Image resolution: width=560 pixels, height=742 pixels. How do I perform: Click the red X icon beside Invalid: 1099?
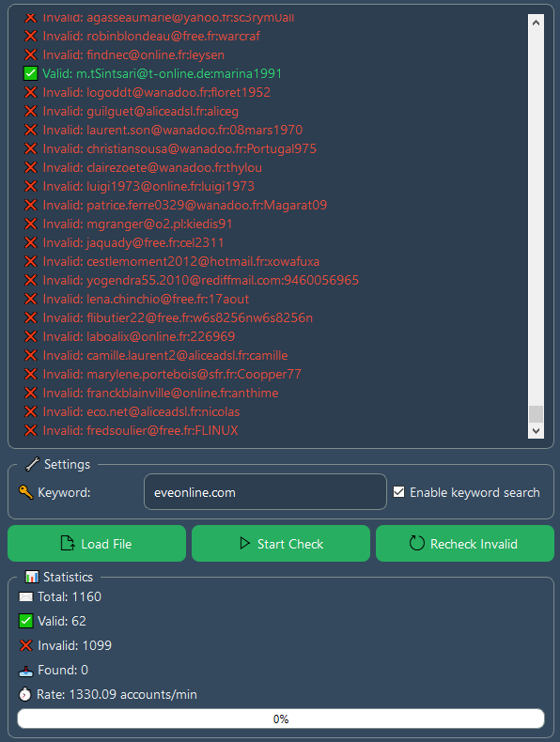(x=26, y=645)
